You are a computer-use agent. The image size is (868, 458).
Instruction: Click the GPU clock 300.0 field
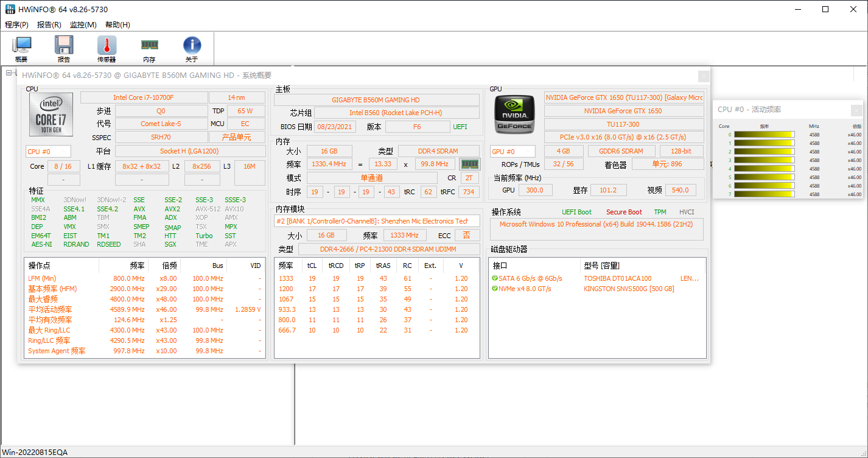535,190
